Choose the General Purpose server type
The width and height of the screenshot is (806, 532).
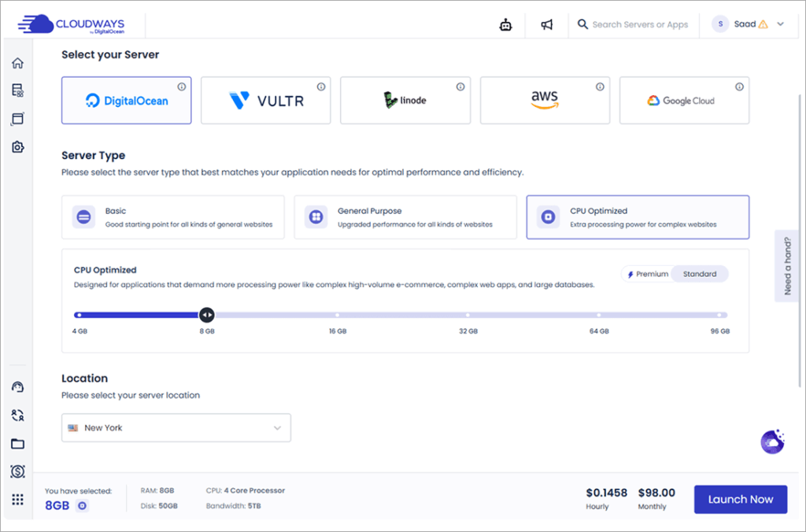[x=405, y=217]
